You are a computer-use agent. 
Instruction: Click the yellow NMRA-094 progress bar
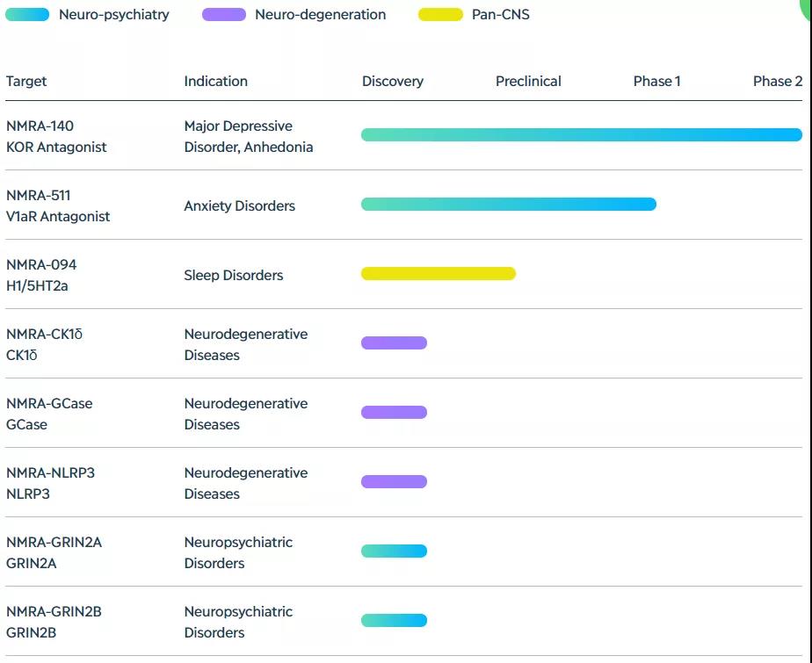point(438,274)
